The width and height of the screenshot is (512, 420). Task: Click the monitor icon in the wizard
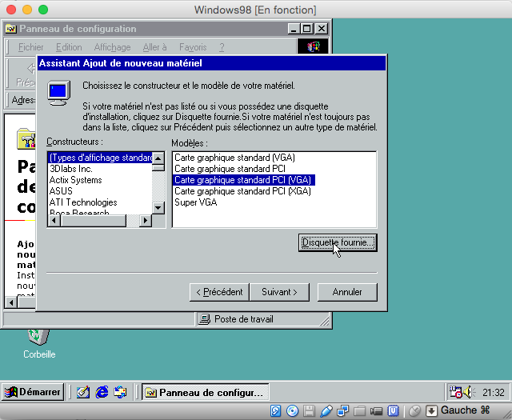click(58, 93)
